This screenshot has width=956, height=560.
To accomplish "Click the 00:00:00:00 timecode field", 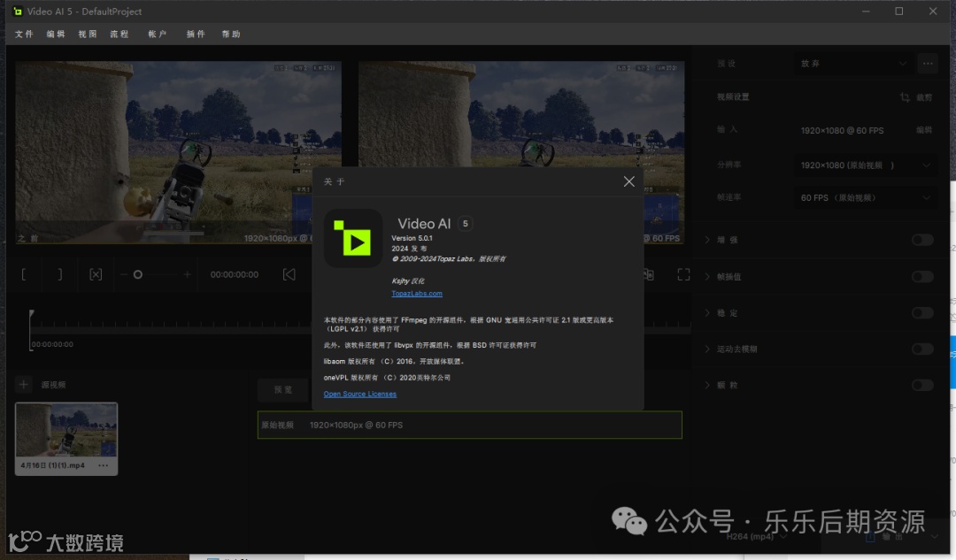I will tap(234, 275).
